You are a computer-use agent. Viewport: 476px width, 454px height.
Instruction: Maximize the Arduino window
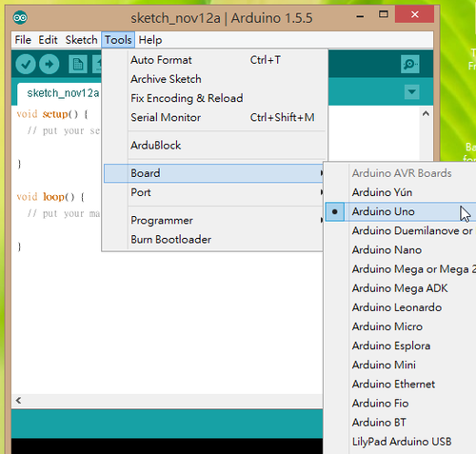coord(384,14)
